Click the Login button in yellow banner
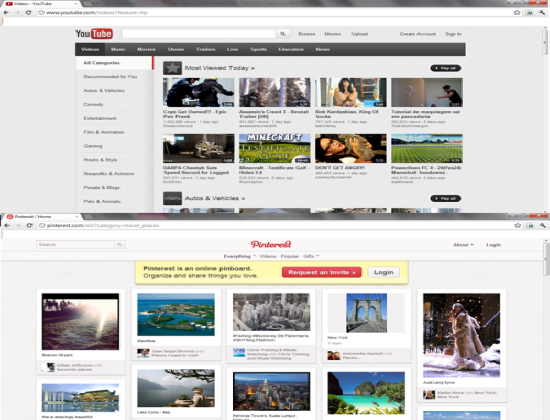550x420 pixels. pos(383,272)
